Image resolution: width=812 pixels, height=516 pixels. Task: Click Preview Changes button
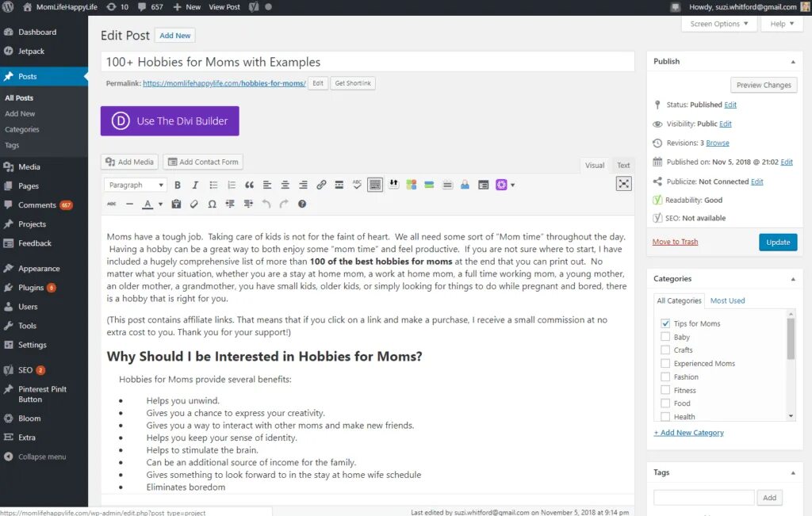764,85
